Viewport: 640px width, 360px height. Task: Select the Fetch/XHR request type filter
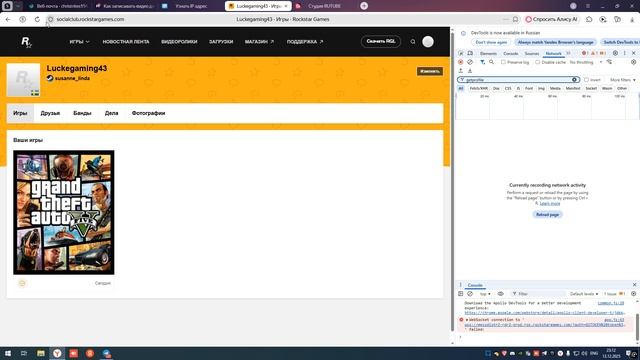[x=478, y=89]
